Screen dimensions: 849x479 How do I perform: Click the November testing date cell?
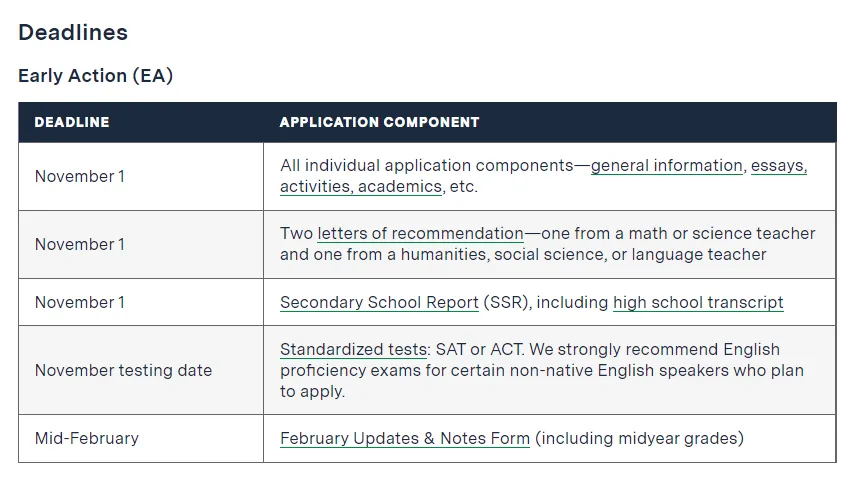[123, 370]
